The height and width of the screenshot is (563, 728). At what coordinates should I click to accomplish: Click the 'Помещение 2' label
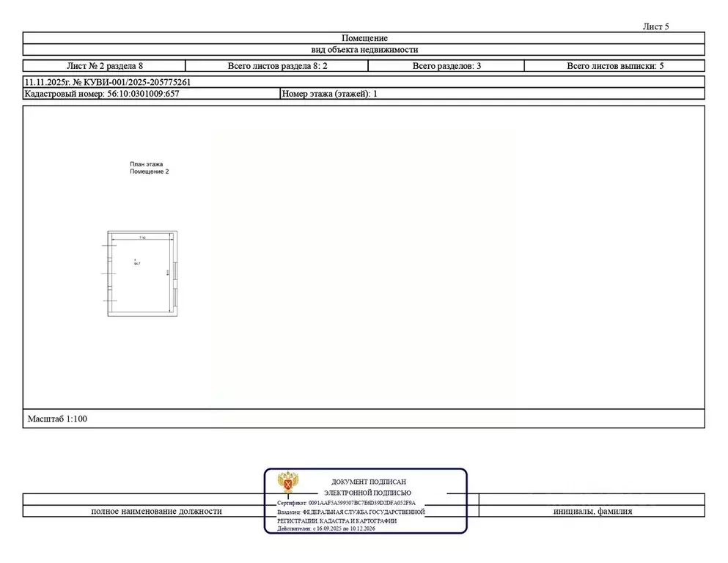(150, 172)
